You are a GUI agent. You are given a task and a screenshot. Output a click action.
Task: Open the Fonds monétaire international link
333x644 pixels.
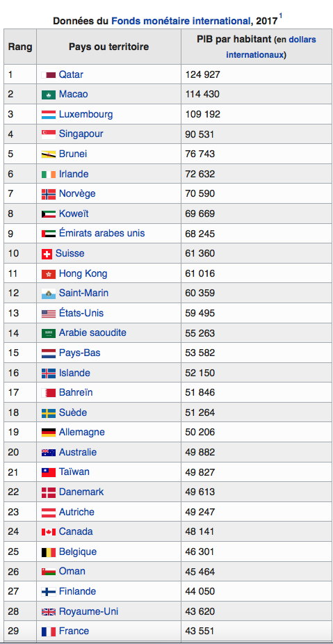point(181,21)
